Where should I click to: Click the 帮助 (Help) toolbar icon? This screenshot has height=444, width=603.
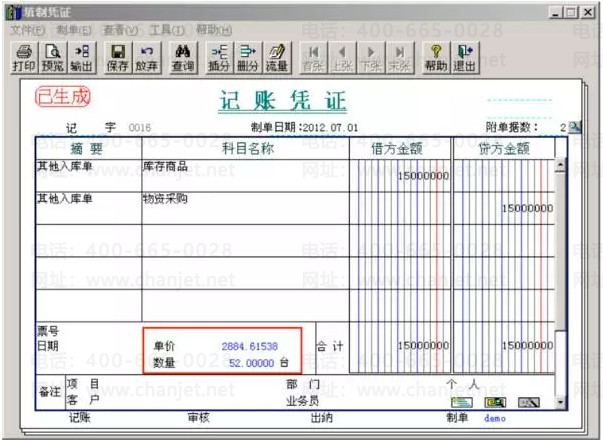tap(436, 58)
